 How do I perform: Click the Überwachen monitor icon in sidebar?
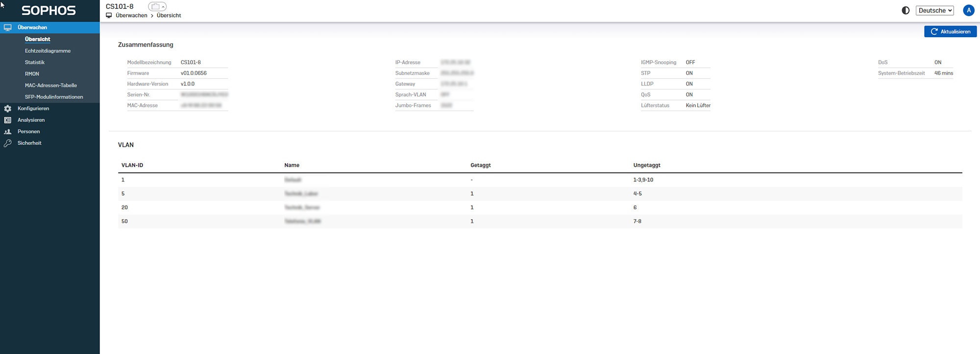[x=7, y=27]
